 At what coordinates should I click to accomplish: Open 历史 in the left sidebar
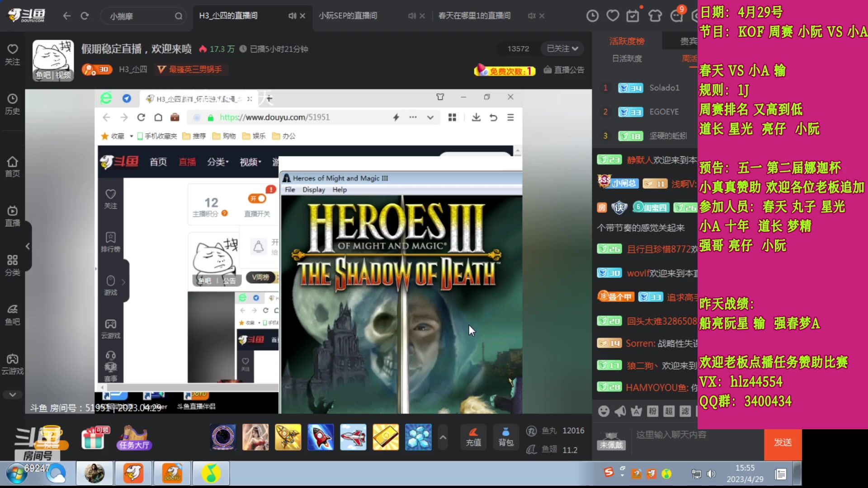[x=12, y=104]
